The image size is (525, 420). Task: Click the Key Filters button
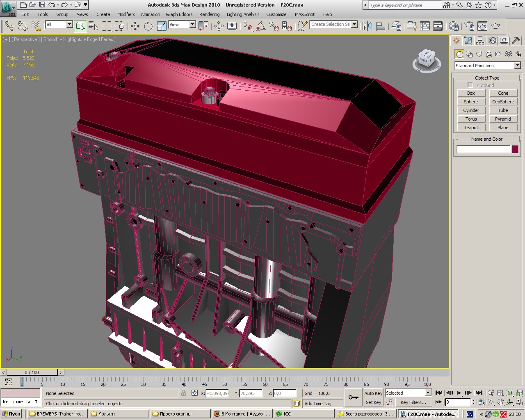(x=413, y=402)
